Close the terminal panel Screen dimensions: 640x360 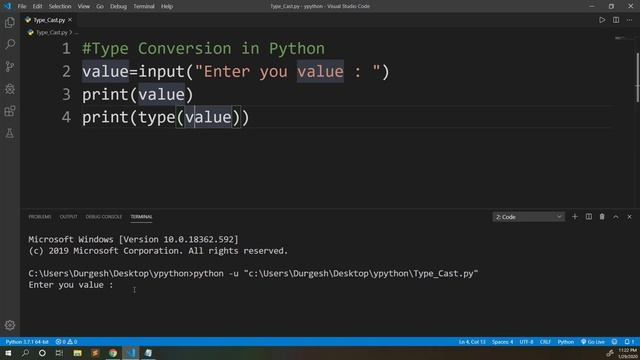click(x=629, y=217)
